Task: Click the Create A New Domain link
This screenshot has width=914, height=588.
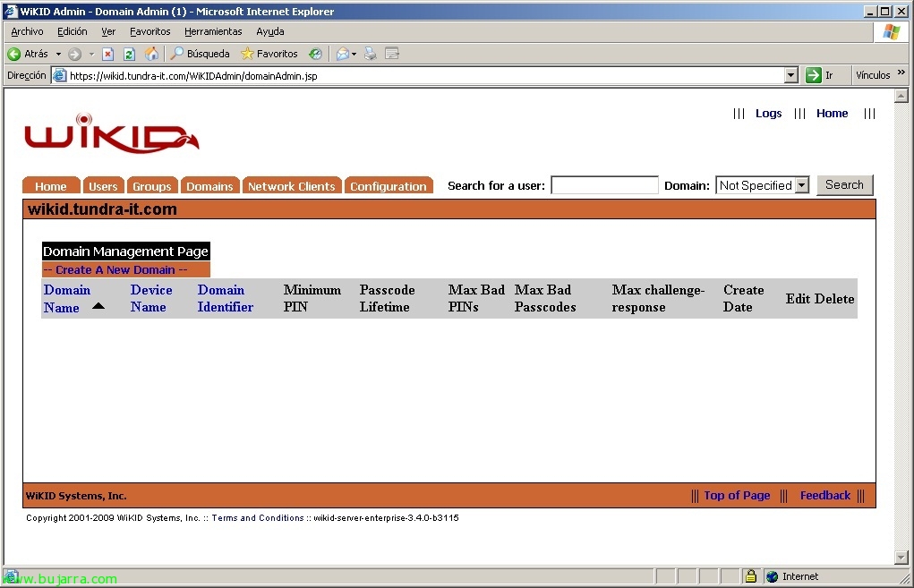Action: point(115,269)
